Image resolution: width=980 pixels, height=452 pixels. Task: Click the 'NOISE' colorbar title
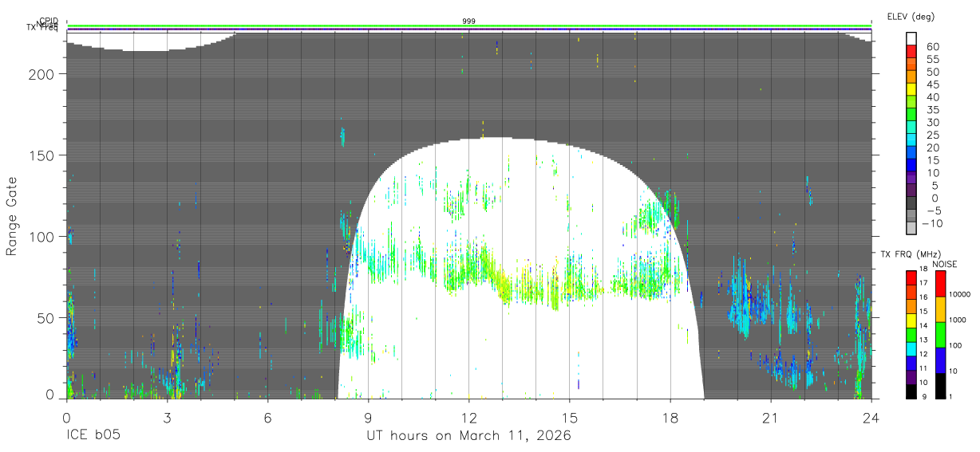tap(943, 264)
